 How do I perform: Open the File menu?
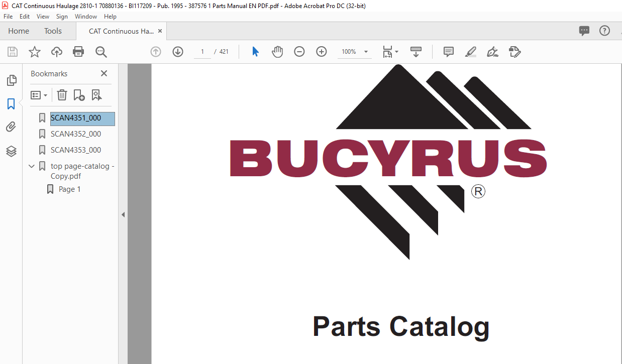coord(8,17)
